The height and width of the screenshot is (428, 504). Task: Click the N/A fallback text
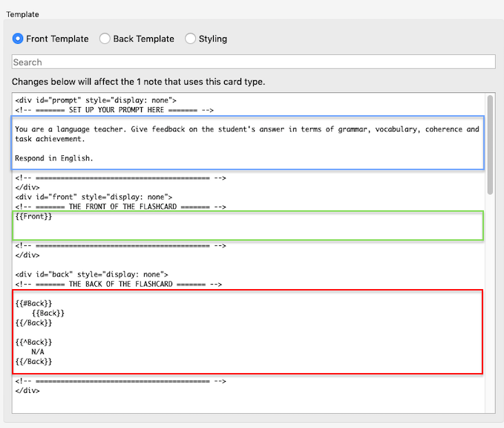38,351
